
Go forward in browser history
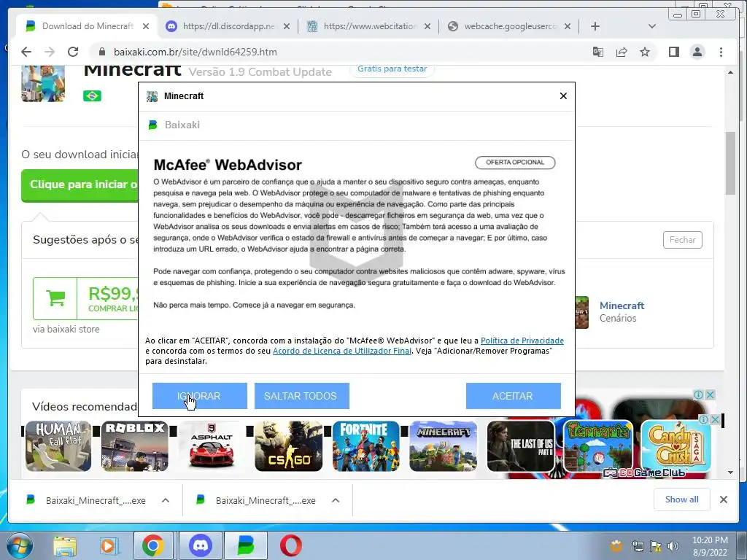50,52
